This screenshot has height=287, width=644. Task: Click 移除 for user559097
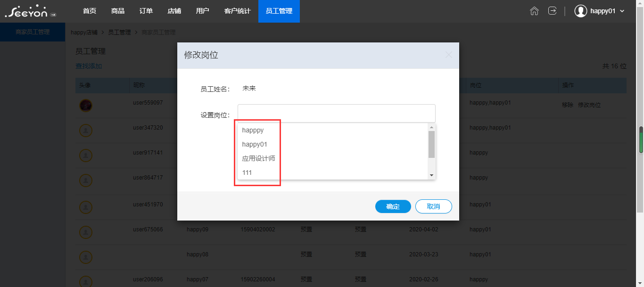(568, 105)
